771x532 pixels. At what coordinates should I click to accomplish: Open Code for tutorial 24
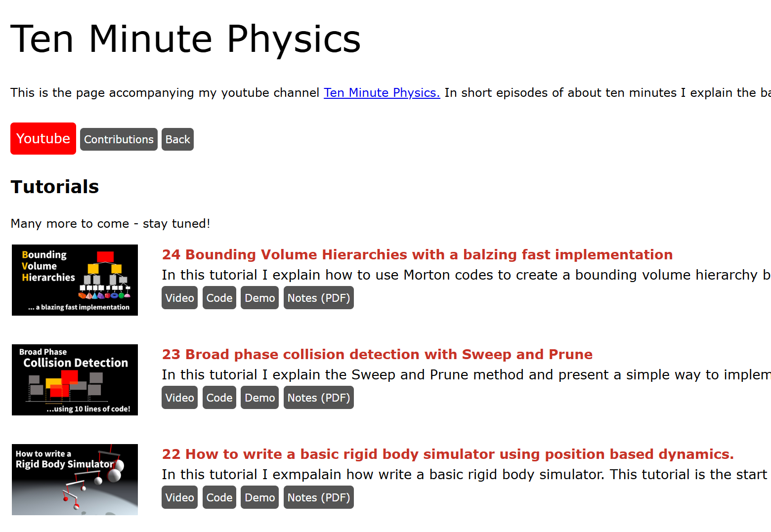tap(219, 298)
